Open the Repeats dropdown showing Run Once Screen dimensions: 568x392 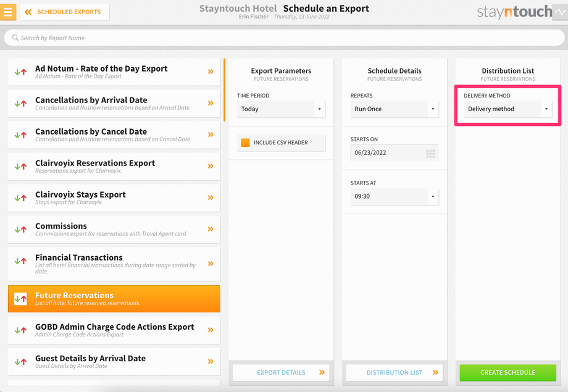click(x=395, y=109)
